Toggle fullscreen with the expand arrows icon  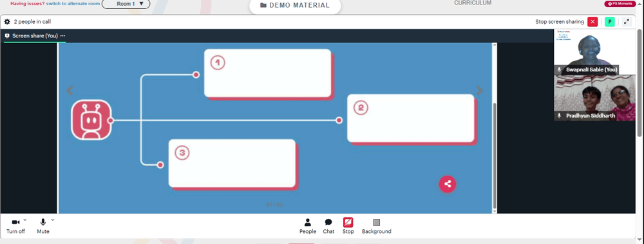(x=627, y=22)
